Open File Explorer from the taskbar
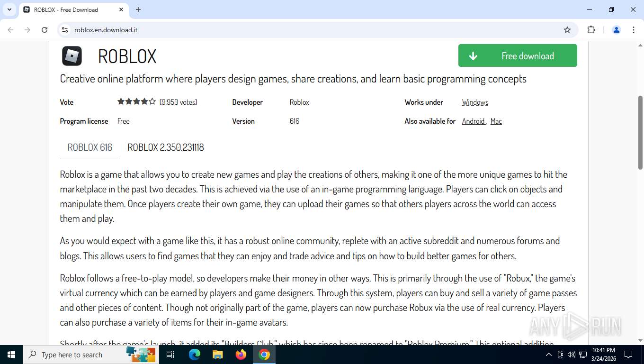This screenshot has width=644, height=364. pos(218,355)
